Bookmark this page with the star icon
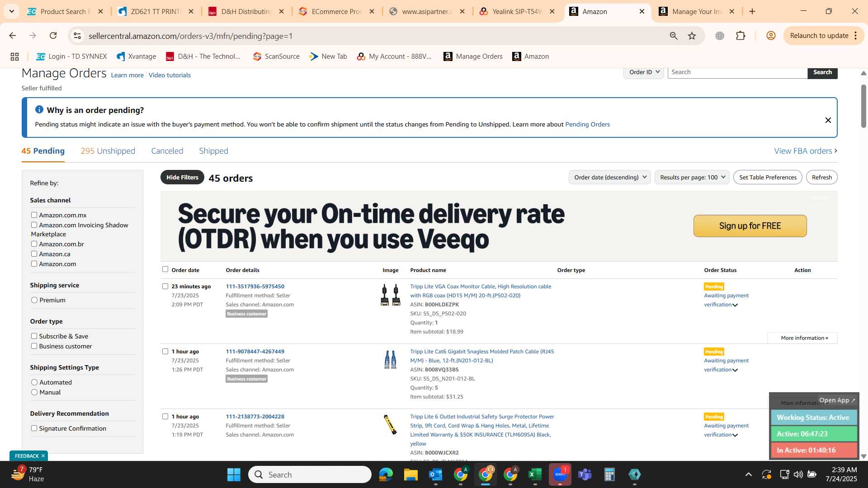This screenshot has width=868, height=488. 692,36
